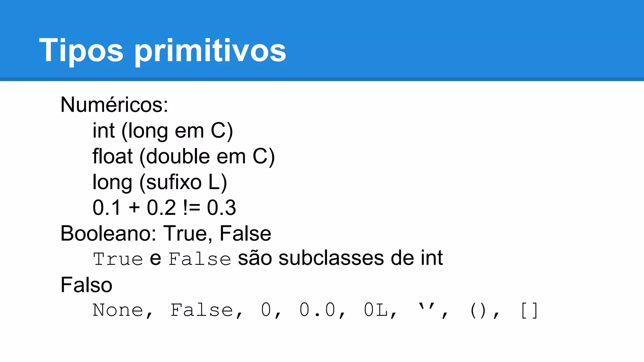Select the 'Numéricos:' heading text
644x362 pixels.
[x=114, y=104]
